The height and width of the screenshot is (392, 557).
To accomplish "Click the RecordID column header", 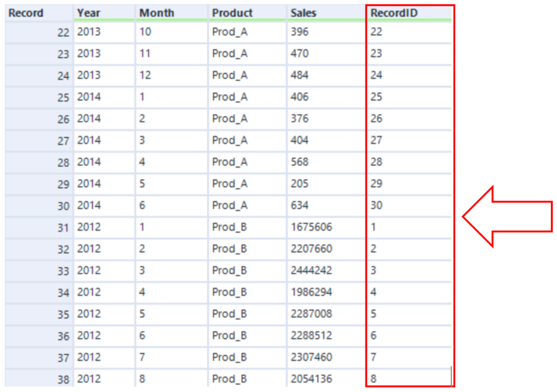I will click(409, 13).
